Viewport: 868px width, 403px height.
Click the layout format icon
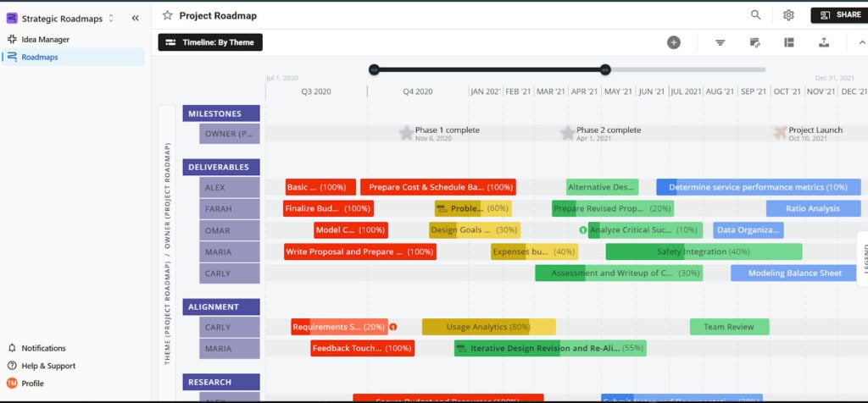789,42
